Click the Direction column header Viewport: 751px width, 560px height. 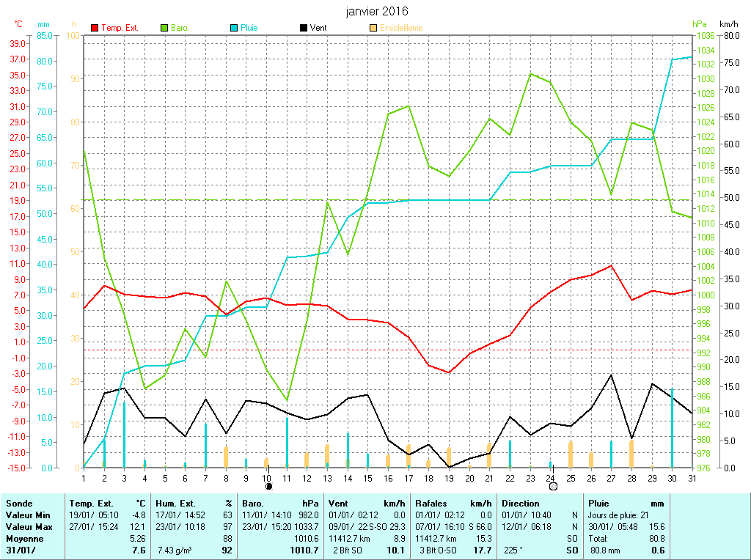tap(521, 504)
